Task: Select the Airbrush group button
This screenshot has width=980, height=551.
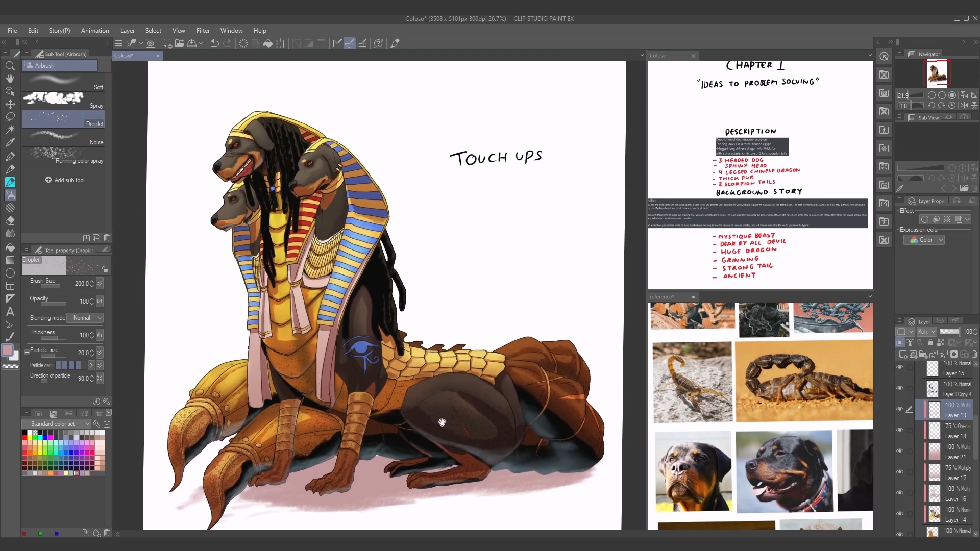Action: click(x=60, y=66)
